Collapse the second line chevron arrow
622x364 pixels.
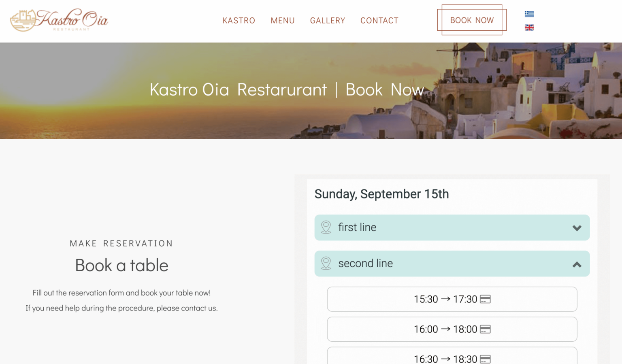pyautogui.click(x=577, y=264)
